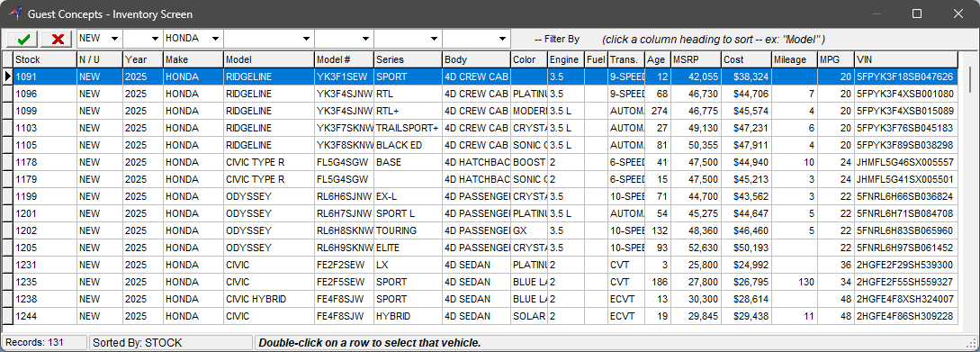Click the green checkmark accept button
Screen dimensions: 980x352
tap(23, 39)
